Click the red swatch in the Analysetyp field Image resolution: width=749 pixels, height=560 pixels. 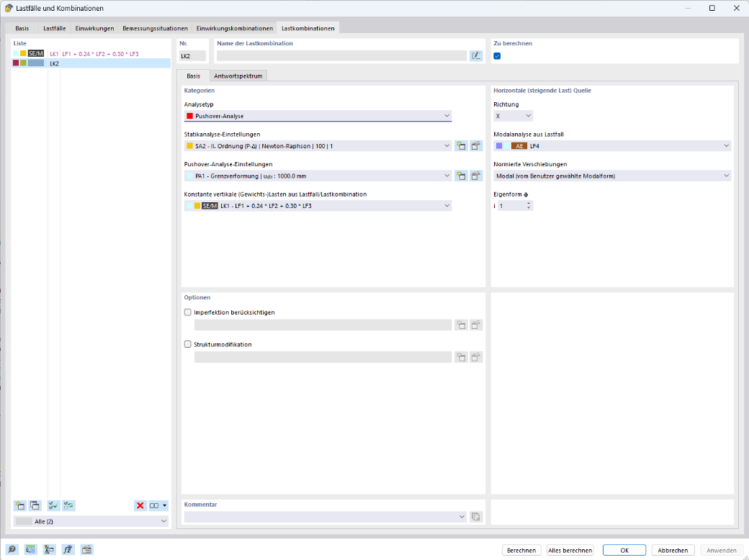coord(189,116)
